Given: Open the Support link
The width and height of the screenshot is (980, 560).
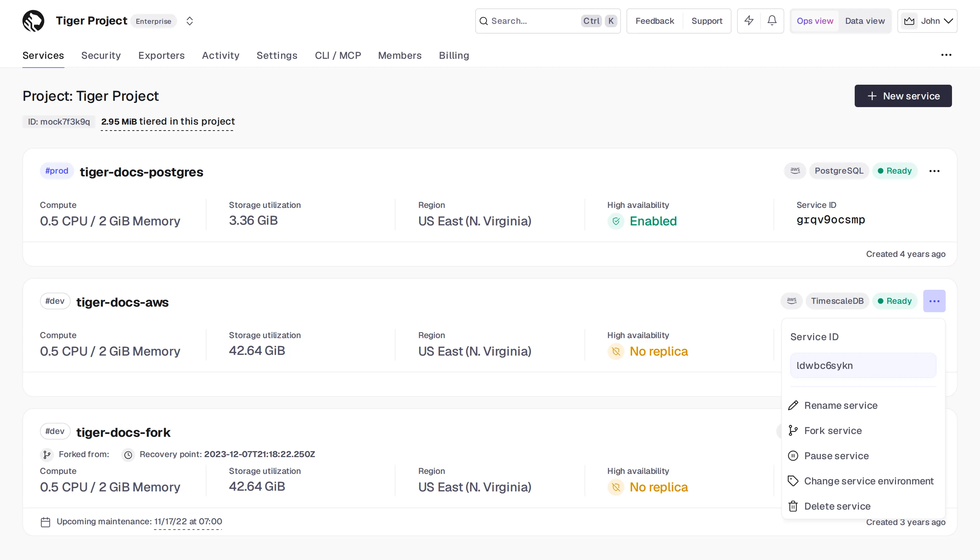Looking at the screenshot, I should click(707, 21).
